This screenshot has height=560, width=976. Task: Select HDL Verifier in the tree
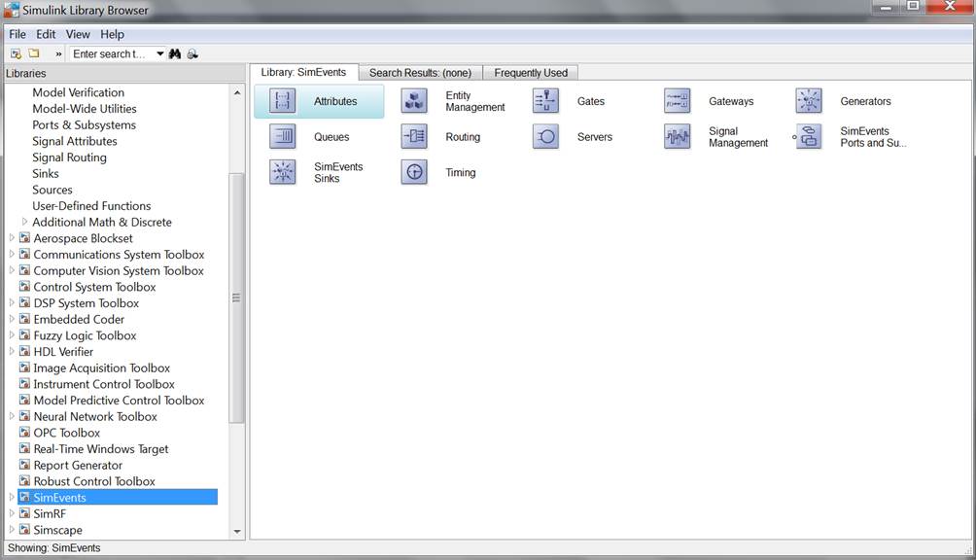[x=63, y=351]
